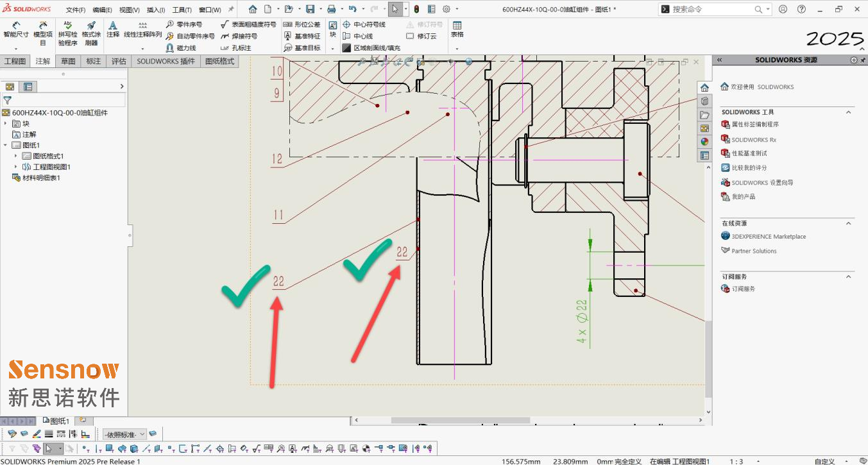This screenshot has width=868, height=465.
Task: Open the 依照标准 layer dropdown
Action: 125,434
